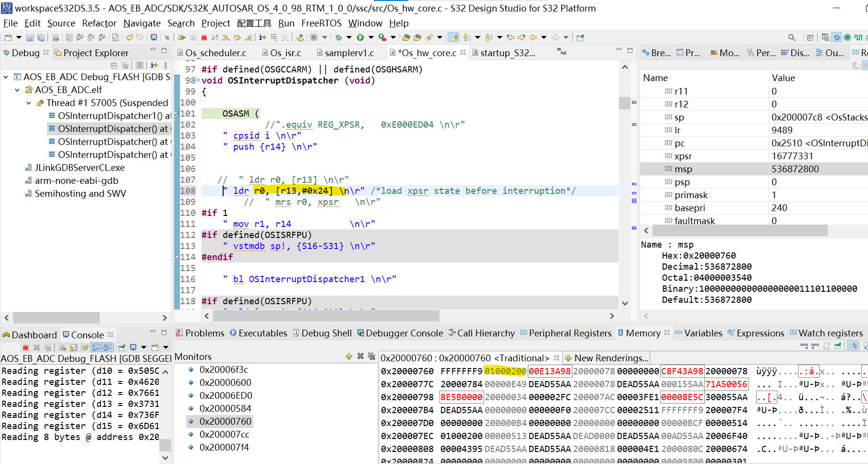Screen dimensions: 868x464
Task: Select the Debug configuration bug icon
Action: point(339,37)
